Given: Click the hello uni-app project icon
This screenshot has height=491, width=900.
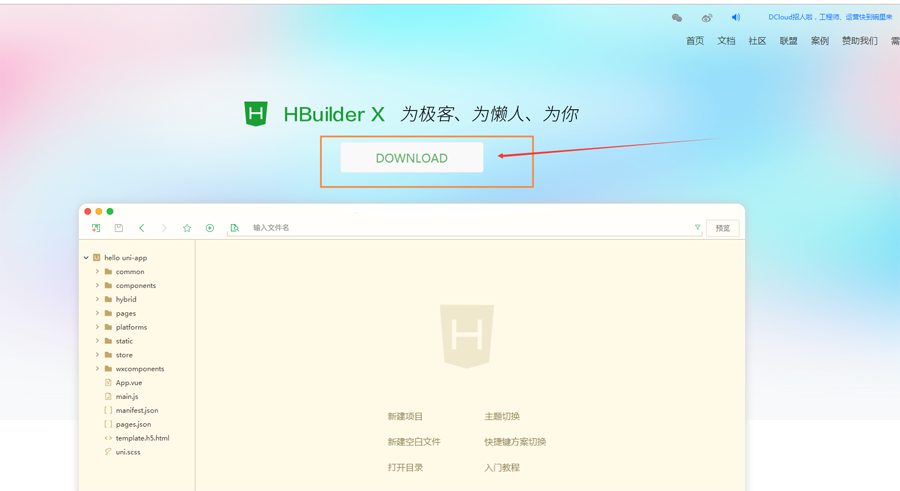Looking at the screenshot, I should coord(96,258).
